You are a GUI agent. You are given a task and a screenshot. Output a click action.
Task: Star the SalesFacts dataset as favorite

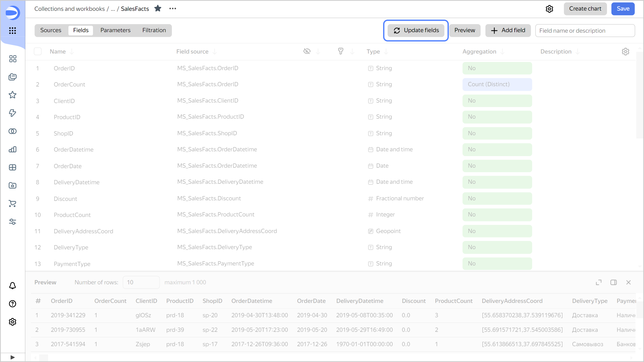click(x=158, y=9)
